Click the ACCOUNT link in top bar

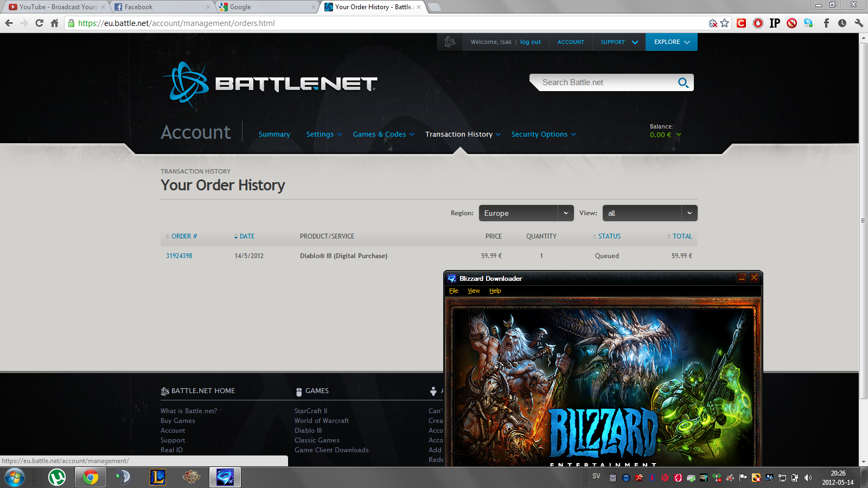point(571,42)
